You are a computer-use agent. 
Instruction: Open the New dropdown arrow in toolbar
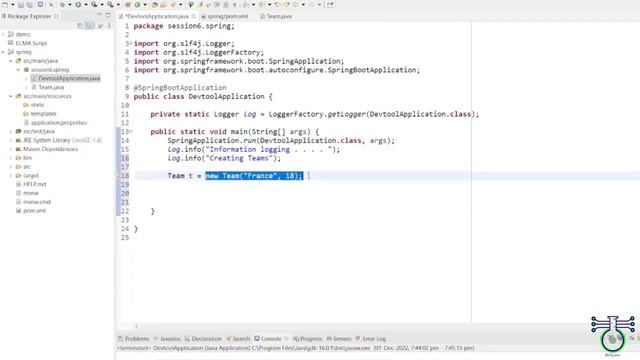13,4
